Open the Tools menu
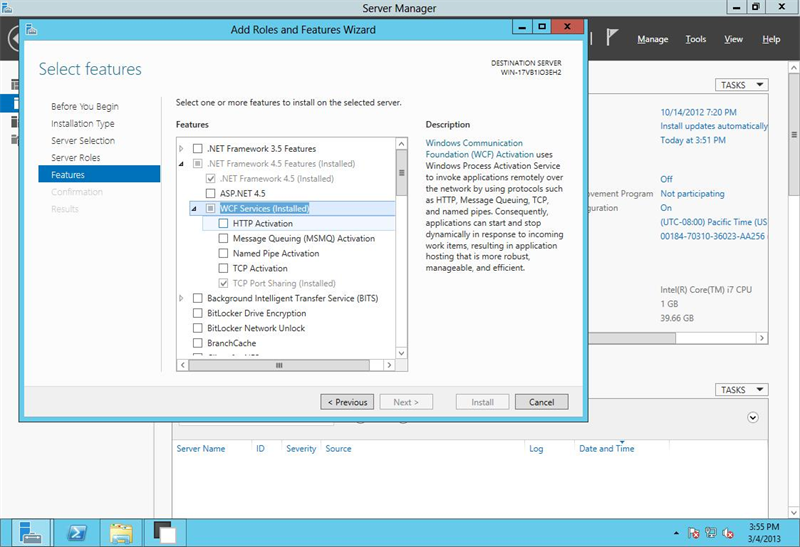Image resolution: width=800 pixels, height=547 pixels. [x=695, y=39]
